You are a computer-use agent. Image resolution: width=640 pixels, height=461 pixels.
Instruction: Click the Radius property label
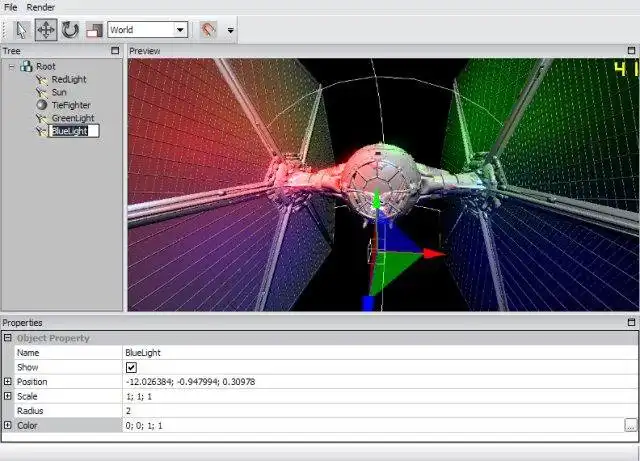pyautogui.click(x=30, y=411)
